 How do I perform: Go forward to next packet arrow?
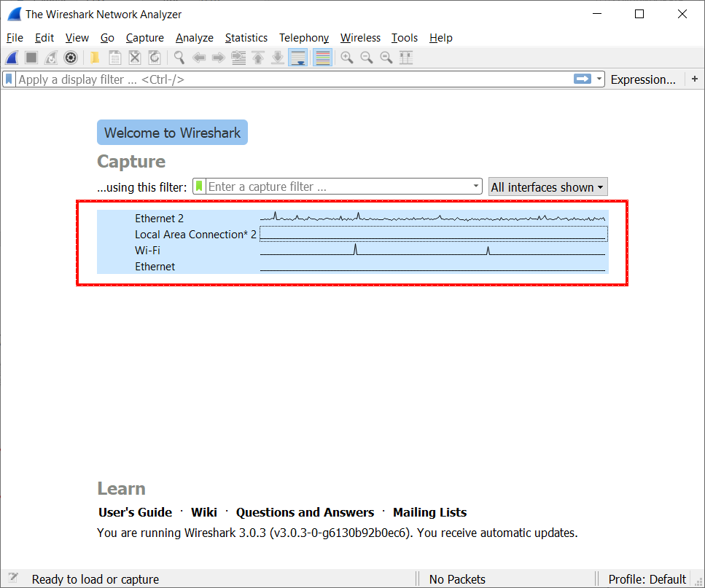(x=219, y=58)
